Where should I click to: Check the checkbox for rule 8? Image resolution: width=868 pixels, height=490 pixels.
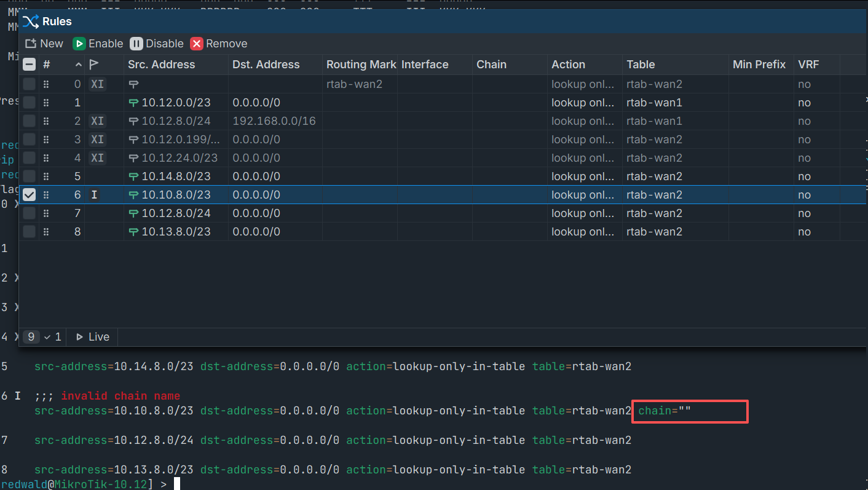(29, 232)
